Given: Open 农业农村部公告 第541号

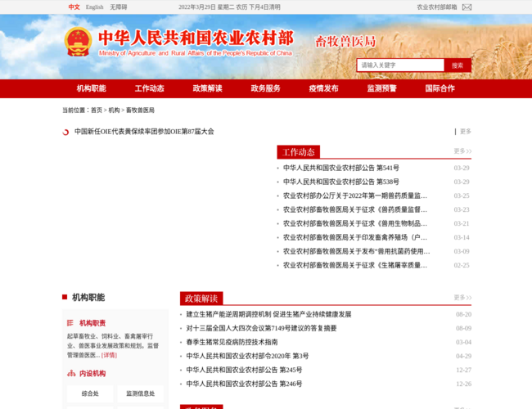Looking at the screenshot, I should 341,168.
